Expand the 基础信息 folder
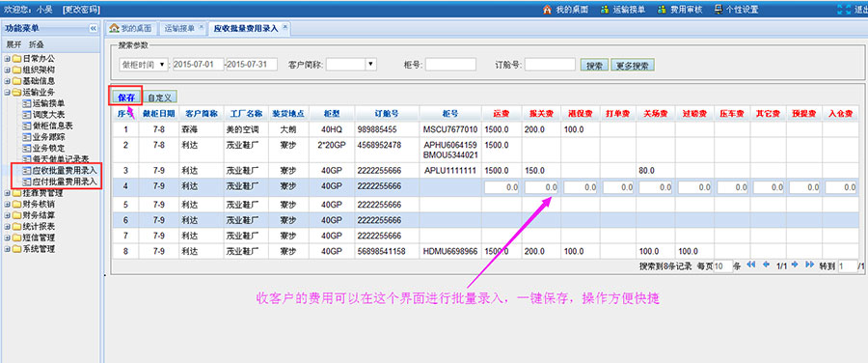The height and width of the screenshot is (363, 868). pos(7,81)
